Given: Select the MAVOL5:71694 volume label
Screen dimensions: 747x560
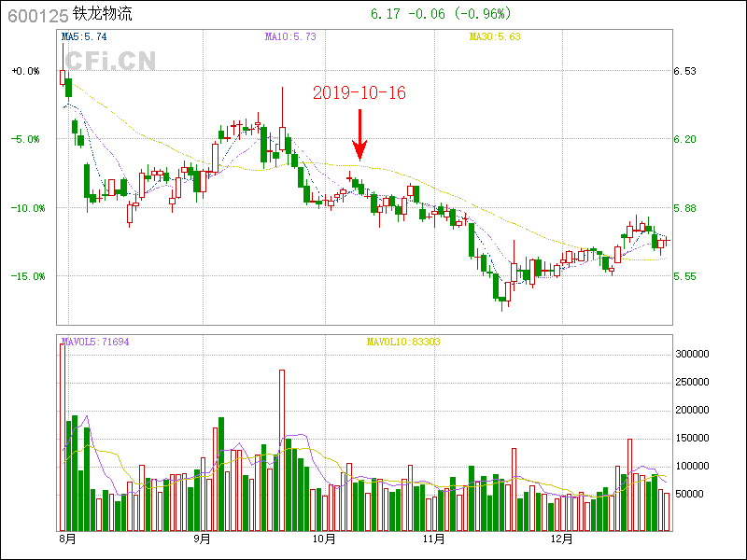Looking at the screenshot, I should pos(95,343).
